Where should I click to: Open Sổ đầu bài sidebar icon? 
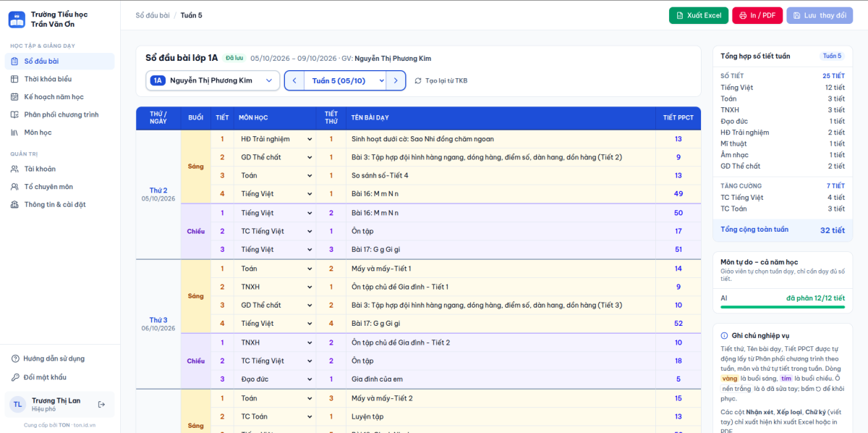[x=14, y=62]
